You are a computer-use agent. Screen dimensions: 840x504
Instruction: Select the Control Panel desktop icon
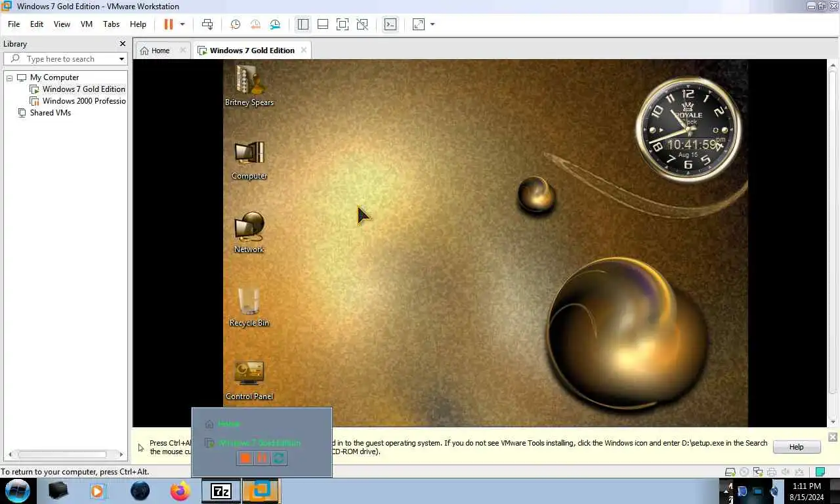click(x=249, y=381)
